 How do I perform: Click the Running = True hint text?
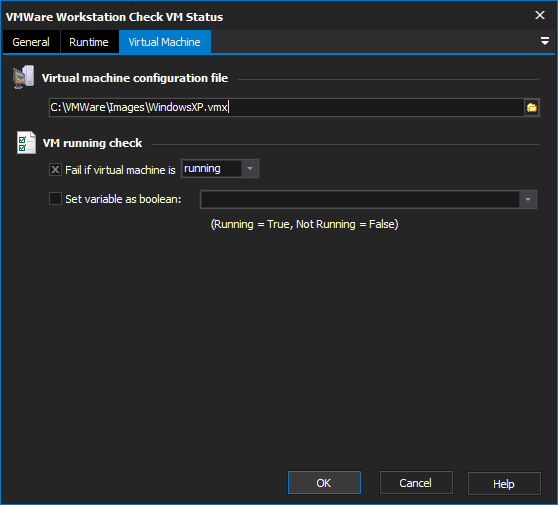click(305, 224)
